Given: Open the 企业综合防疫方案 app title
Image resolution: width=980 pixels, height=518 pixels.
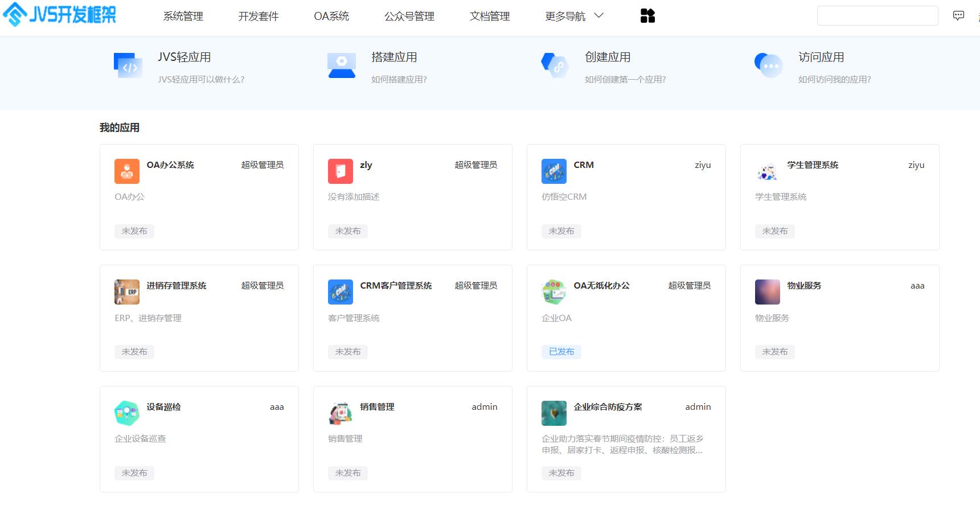Looking at the screenshot, I should (608, 407).
